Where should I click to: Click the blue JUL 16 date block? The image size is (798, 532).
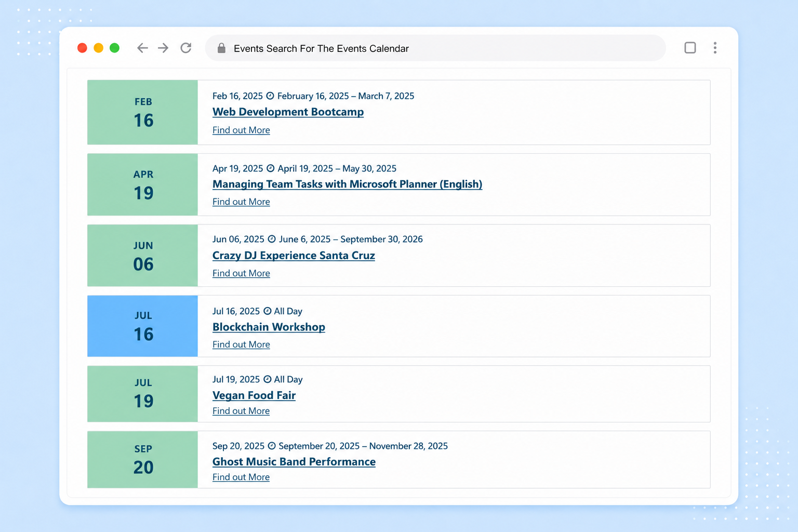(x=142, y=326)
